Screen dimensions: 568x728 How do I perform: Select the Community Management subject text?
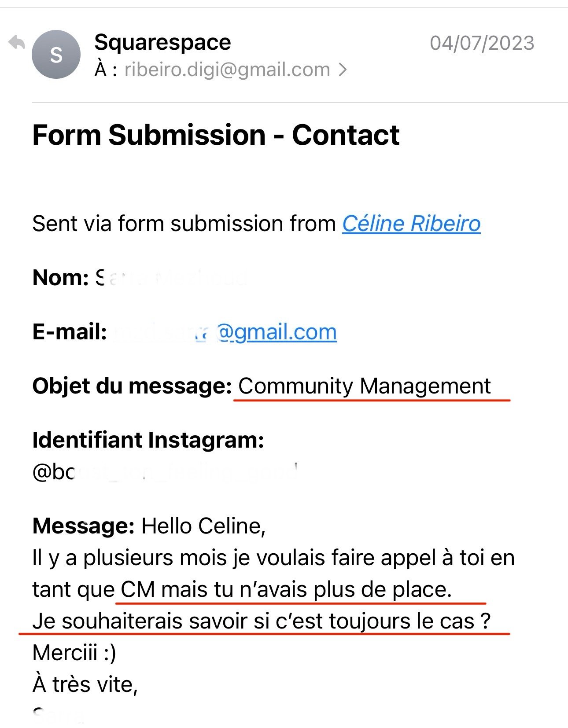coord(364,386)
